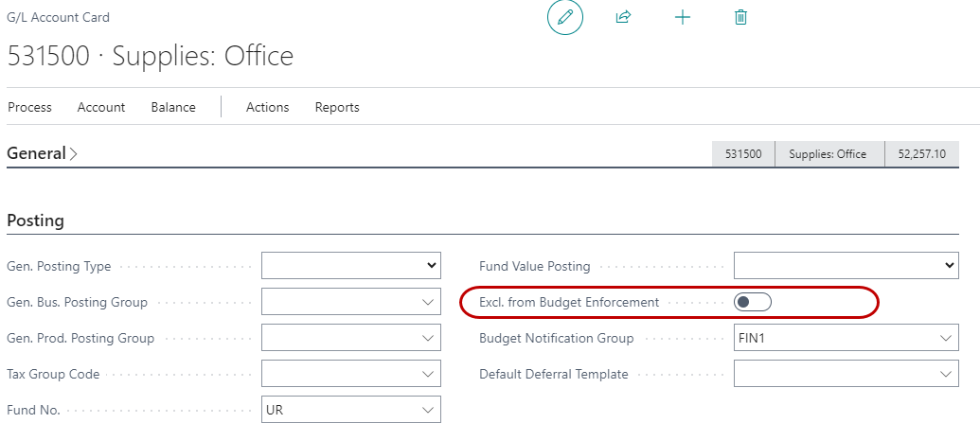Viewport: 980px width, 441px height.
Task: Expand the General section header
Action: coord(42,153)
